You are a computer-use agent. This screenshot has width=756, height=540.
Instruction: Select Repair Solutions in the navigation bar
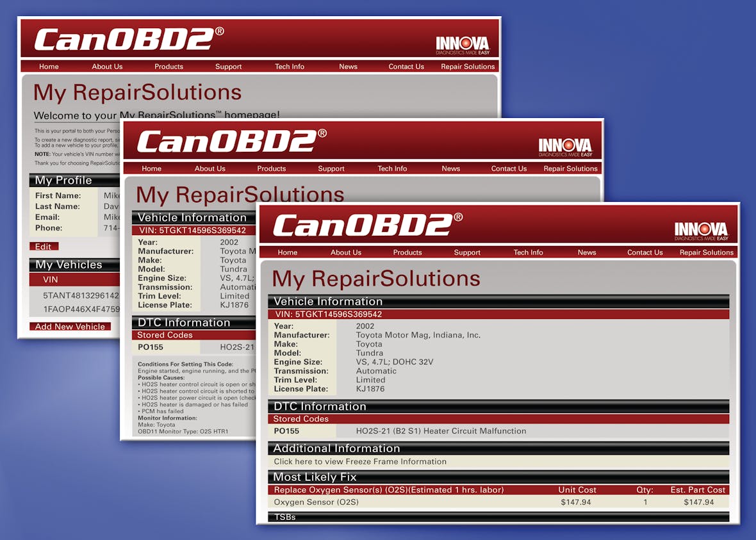(x=705, y=252)
